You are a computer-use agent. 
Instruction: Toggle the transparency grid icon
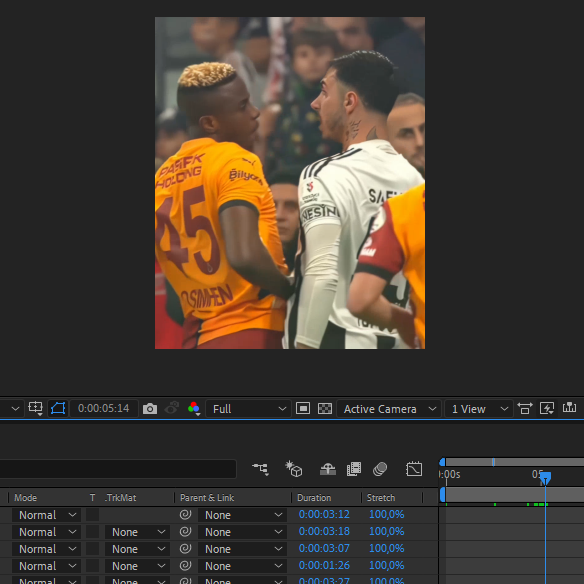(325, 409)
